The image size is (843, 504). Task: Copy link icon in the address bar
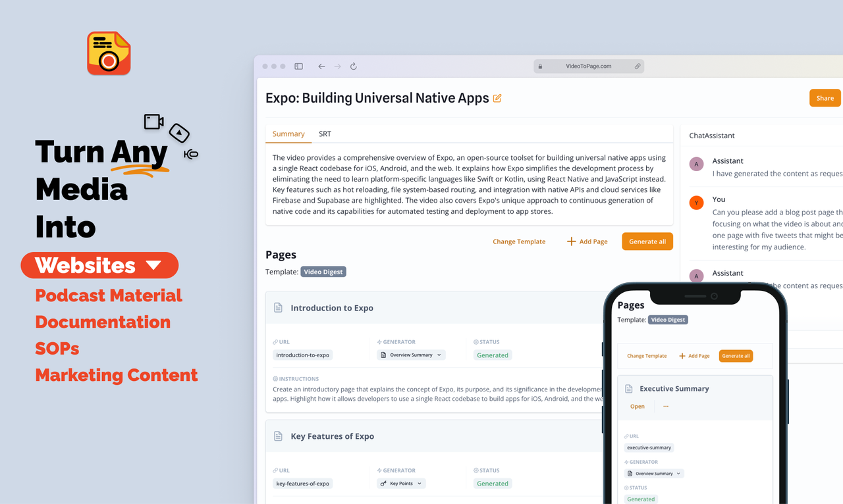point(638,66)
